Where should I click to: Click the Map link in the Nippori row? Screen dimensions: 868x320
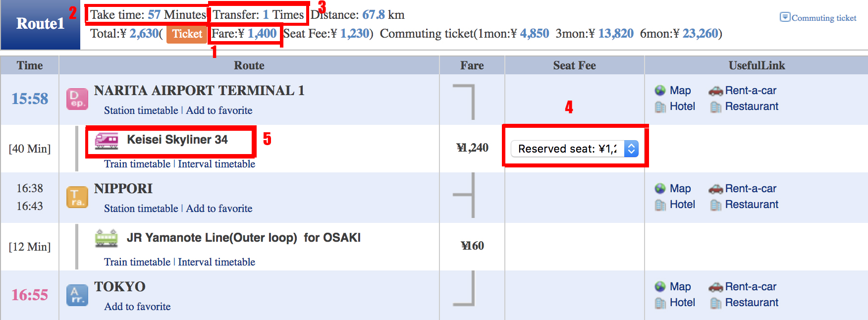click(x=680, y=189)
